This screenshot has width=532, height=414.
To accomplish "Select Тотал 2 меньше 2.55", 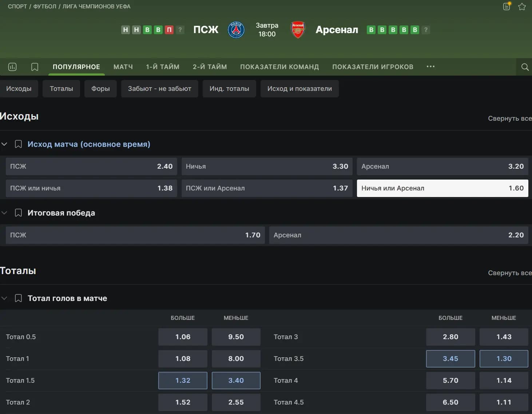I will [236, 402].
